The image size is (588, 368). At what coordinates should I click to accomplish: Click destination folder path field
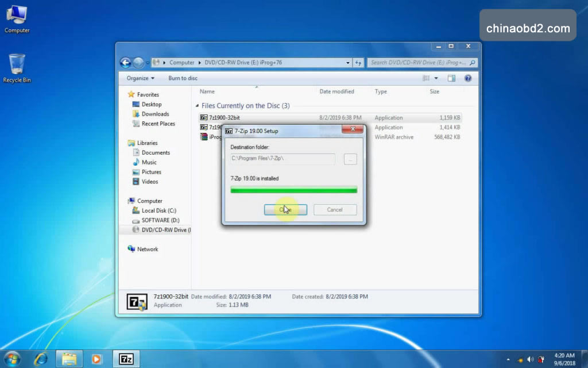tap(283, 159)
